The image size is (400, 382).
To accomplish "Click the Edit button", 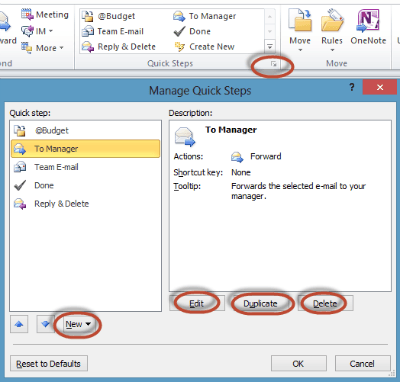I will click(197, 303).
